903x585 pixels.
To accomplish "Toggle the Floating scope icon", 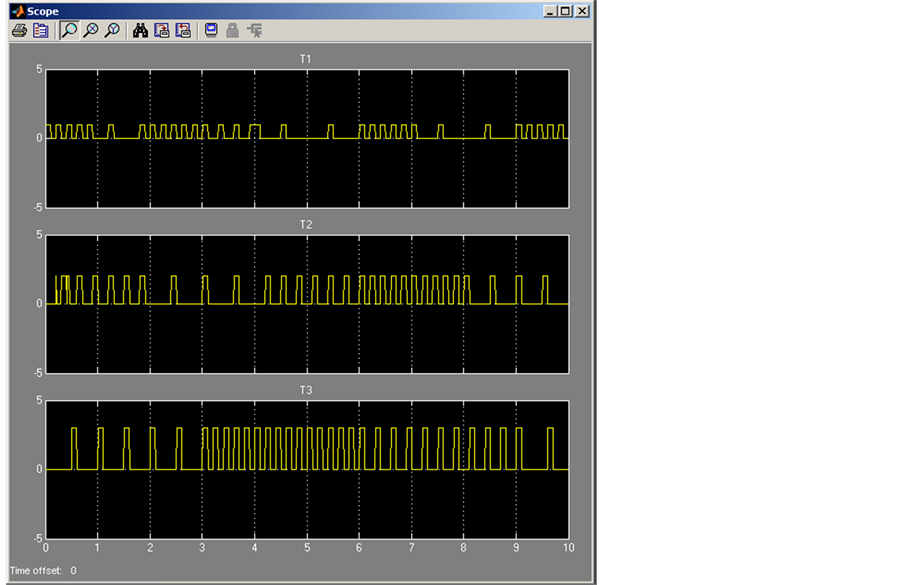I will coord(211,31).
